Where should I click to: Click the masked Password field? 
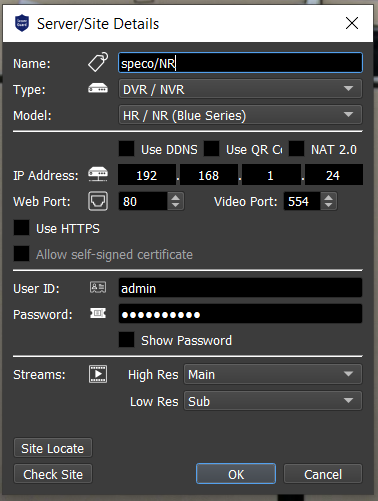click(240, 314)
